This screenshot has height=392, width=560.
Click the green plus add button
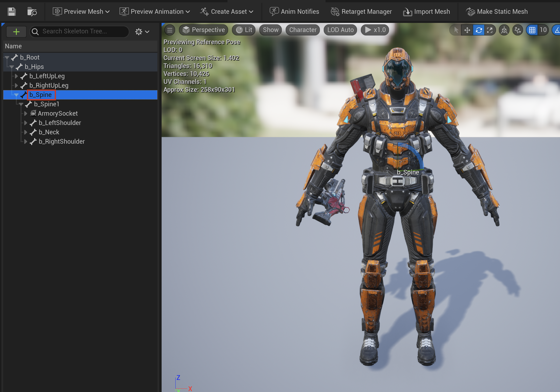pos(16,32)
